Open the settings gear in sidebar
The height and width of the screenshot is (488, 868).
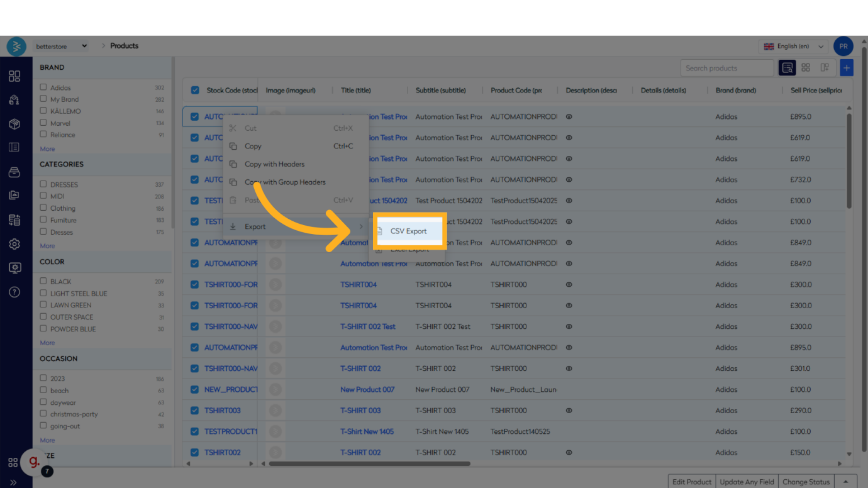(x=14, y=244)
